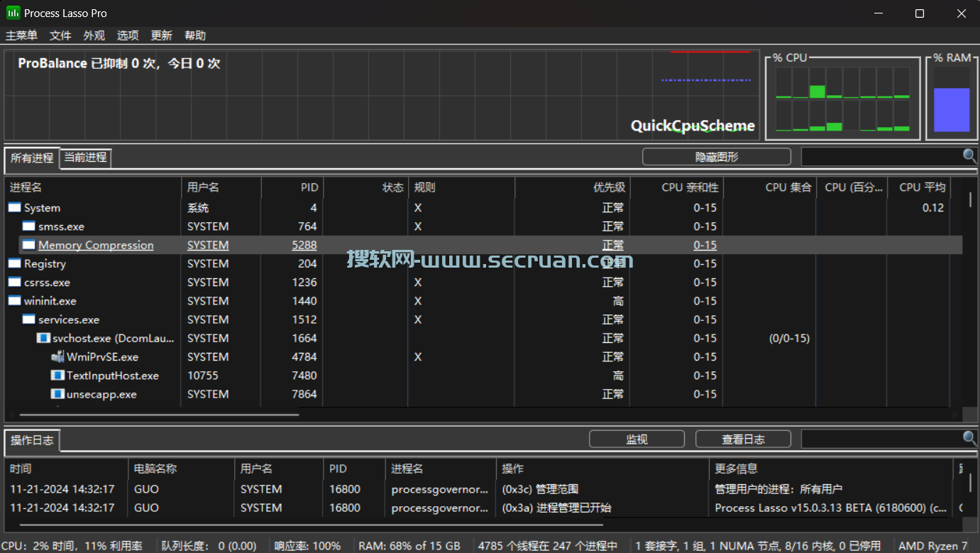Focus the process list search field
980x553 pixels.
[881, 156]
